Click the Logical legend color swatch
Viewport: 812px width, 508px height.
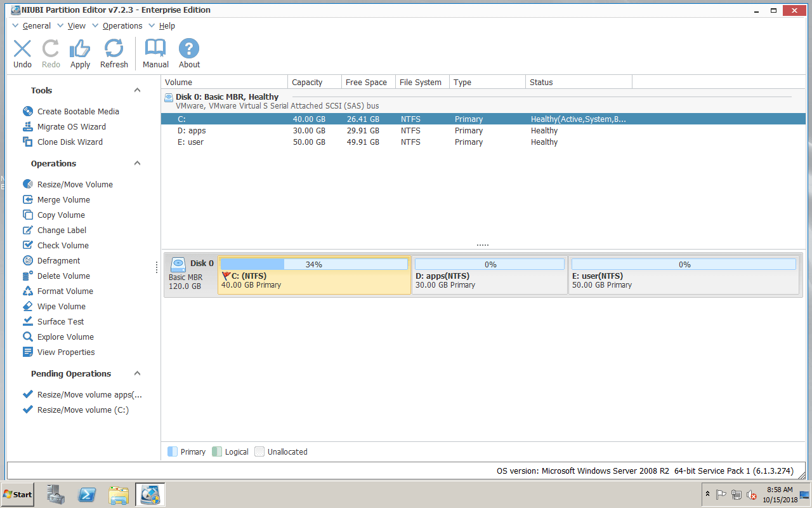point(217,451)
